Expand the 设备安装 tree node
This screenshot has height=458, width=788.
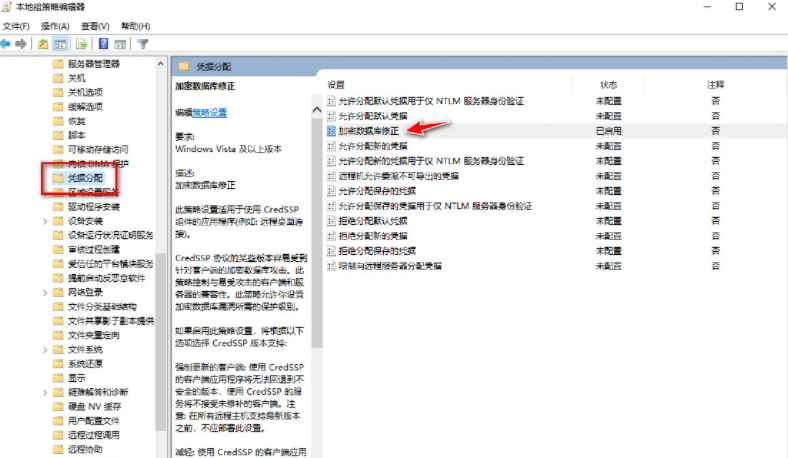(x=45, y=221)
